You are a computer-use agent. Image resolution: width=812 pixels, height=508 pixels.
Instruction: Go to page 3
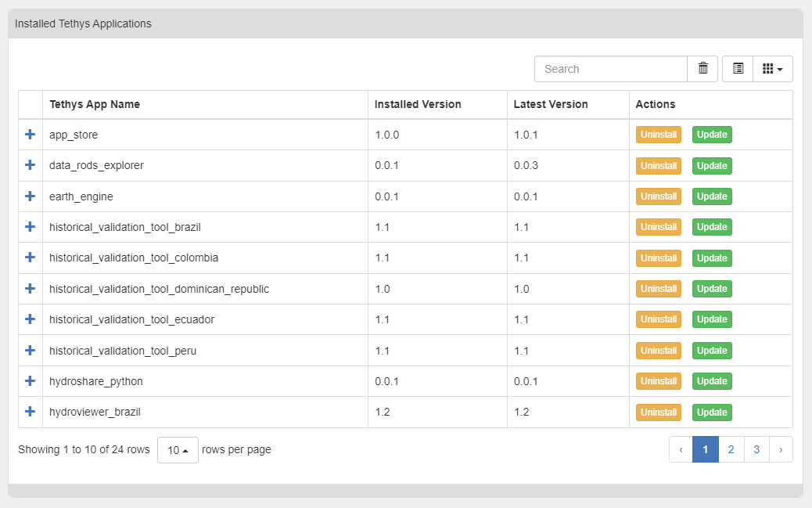coord(756,449)
